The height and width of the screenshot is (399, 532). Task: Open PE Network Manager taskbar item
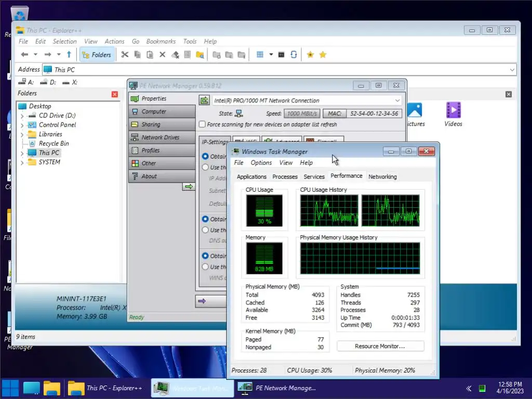point(277,388)
